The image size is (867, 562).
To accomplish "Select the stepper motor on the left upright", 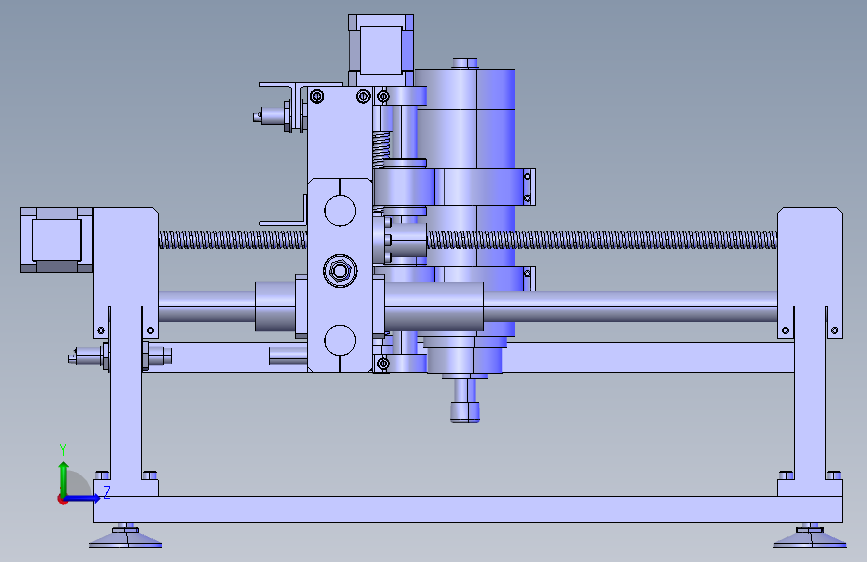I will (56, 240).
